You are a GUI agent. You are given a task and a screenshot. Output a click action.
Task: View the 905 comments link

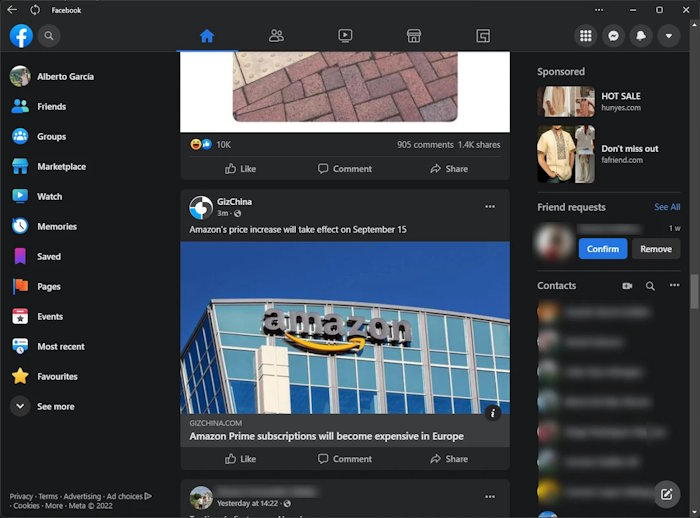425,145
